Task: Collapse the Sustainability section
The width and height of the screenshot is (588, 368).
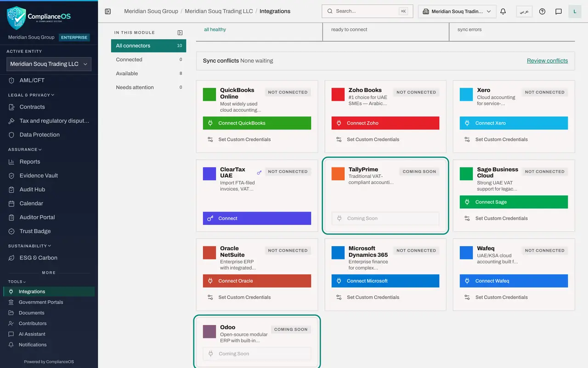Action: [29, 246]
